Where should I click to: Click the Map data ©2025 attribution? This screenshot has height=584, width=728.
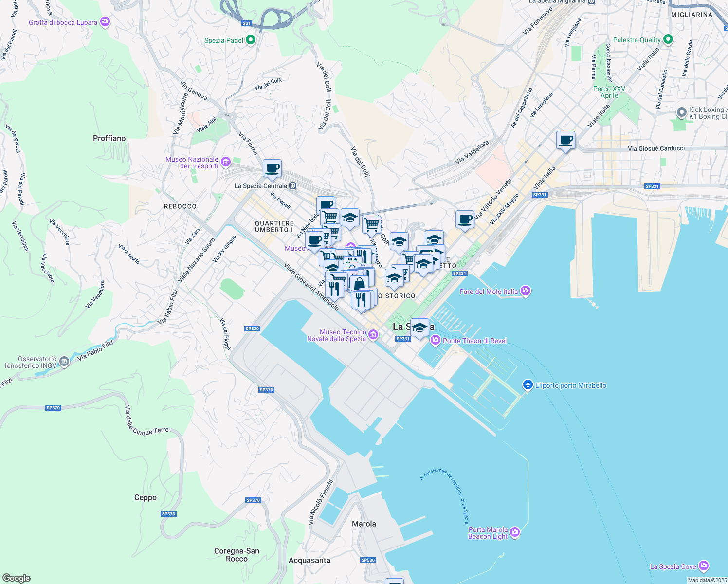[707, 580]
